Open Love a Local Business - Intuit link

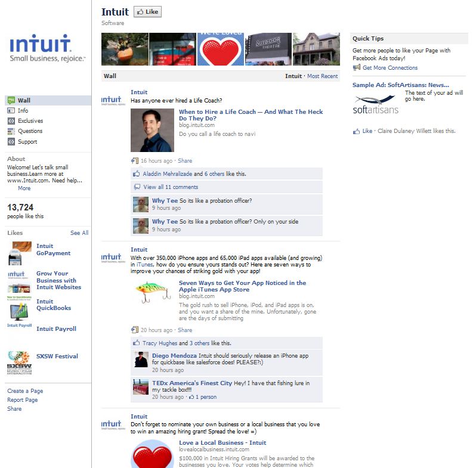[222, 443]
